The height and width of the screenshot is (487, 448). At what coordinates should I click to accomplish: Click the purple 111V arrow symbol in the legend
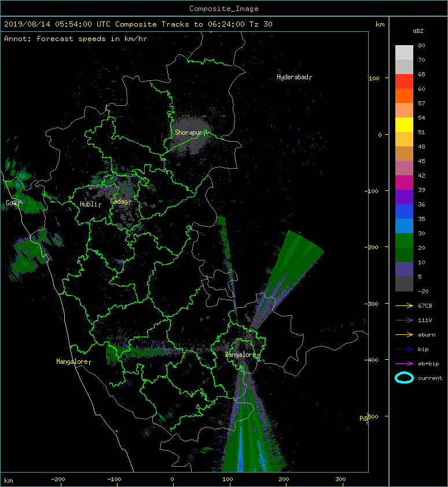click(404, 320)
